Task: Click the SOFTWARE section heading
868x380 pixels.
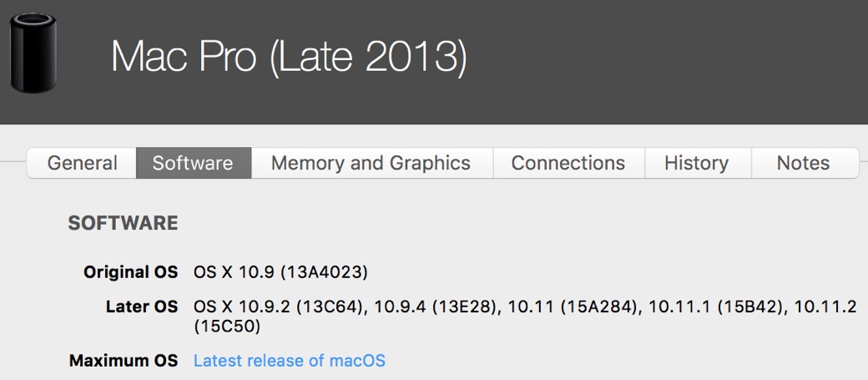Action: 123,223
